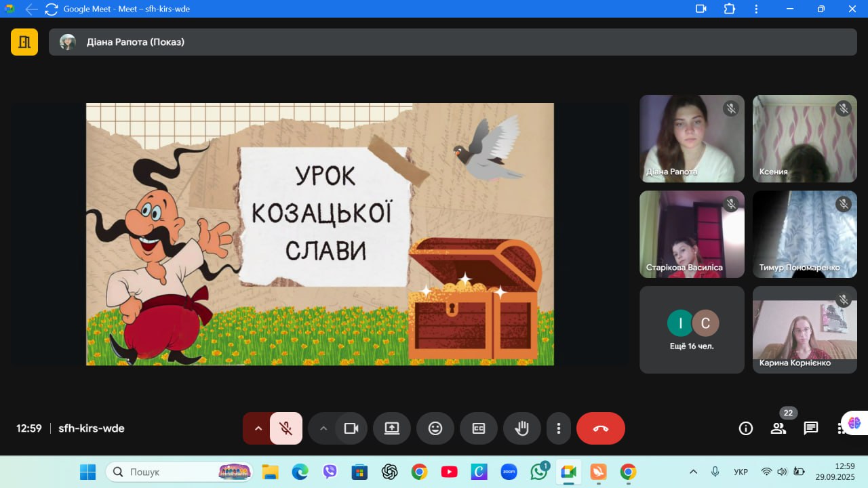
Task: Switch keyboard language indicator УКР
Action: tap(741, 472)
